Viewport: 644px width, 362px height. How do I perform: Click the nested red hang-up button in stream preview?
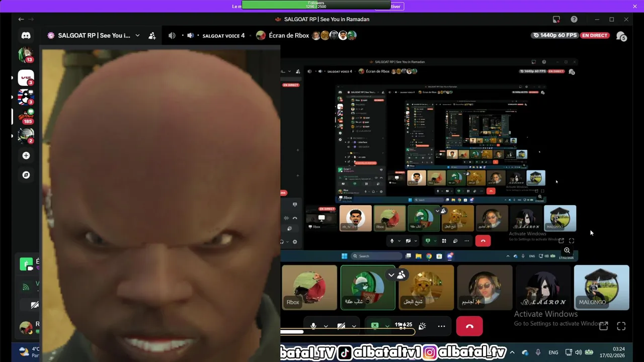(483, 241)
